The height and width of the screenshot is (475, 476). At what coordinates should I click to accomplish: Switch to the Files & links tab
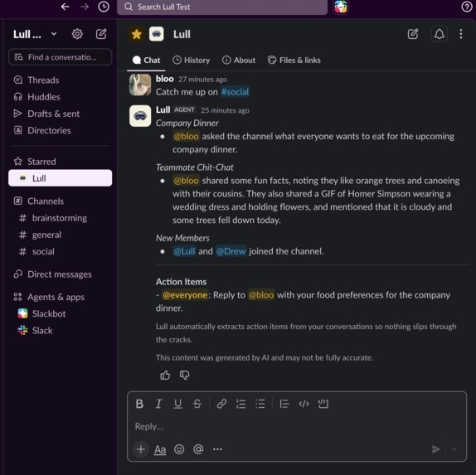(294, 60)
